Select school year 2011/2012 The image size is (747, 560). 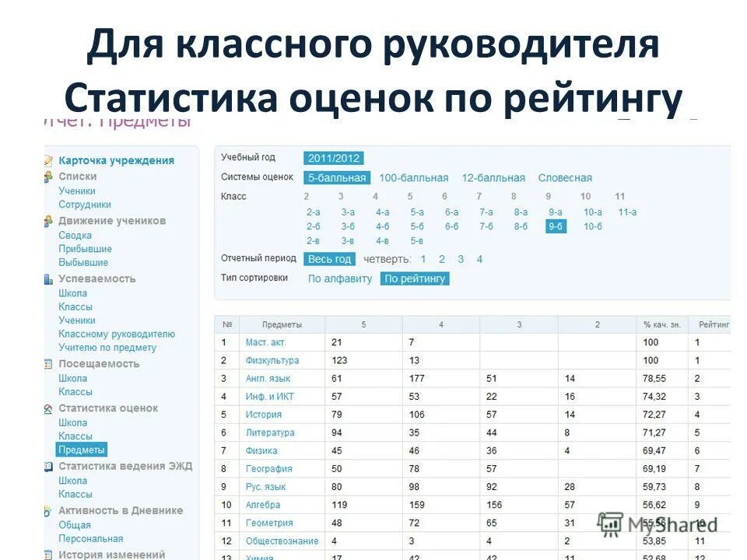[334, 158]
